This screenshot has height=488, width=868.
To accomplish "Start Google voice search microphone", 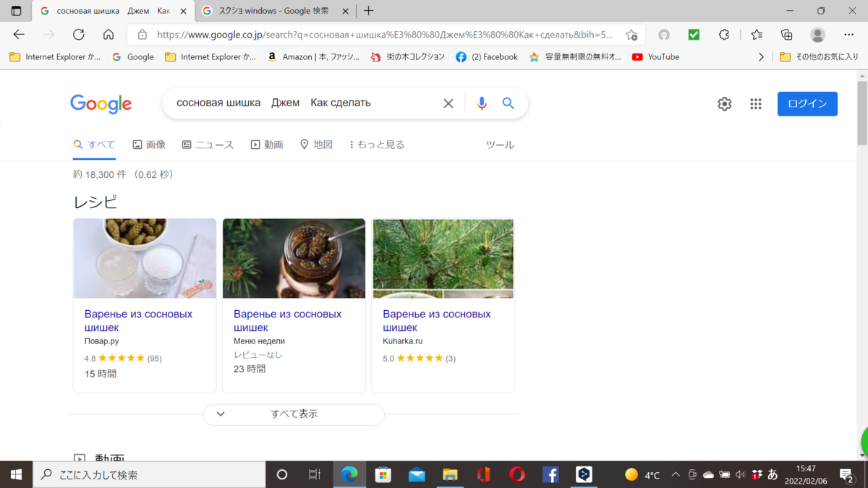I will (x=482, y=103).
